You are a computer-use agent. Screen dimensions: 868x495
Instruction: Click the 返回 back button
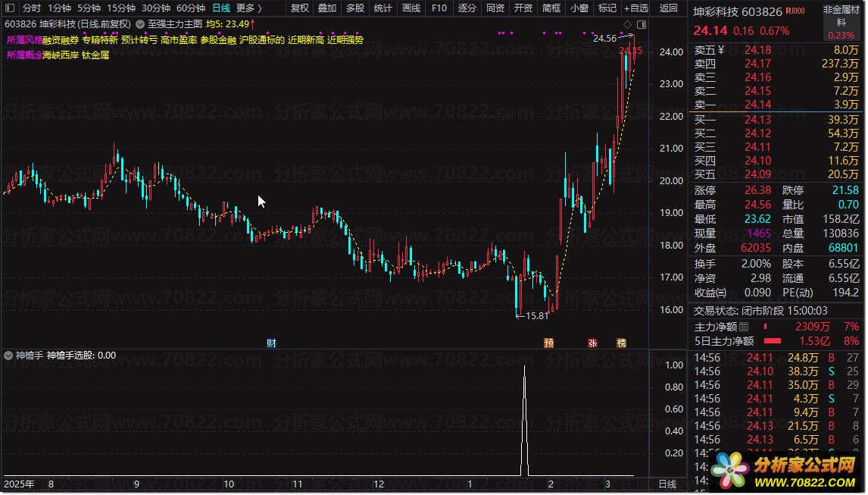pyautogui.click(x=668, y=8)
